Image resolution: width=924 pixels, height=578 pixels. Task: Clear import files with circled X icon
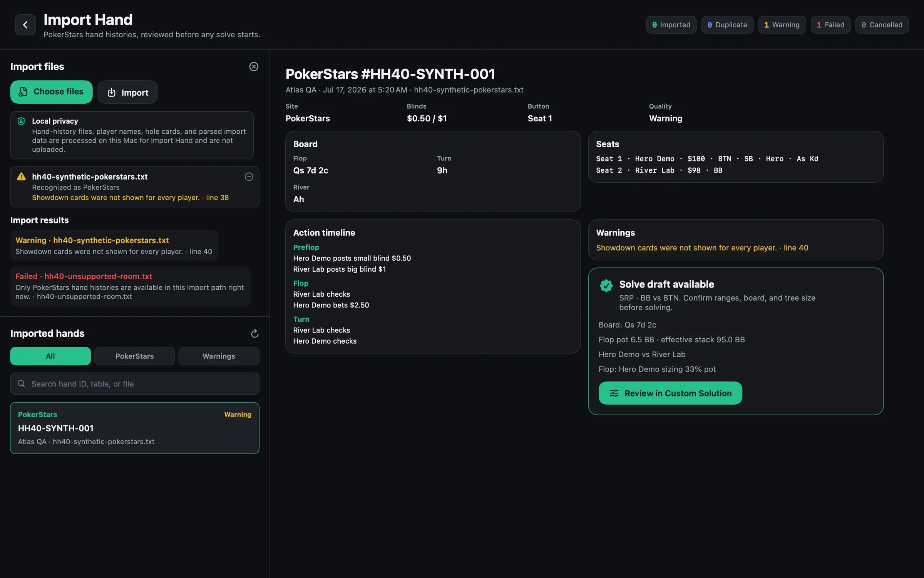tap(254, 67)
